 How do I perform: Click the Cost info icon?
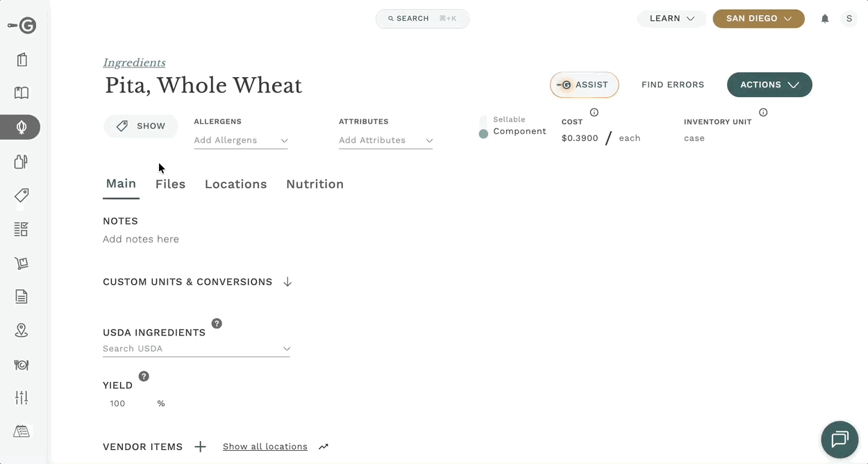coord(594,113)
